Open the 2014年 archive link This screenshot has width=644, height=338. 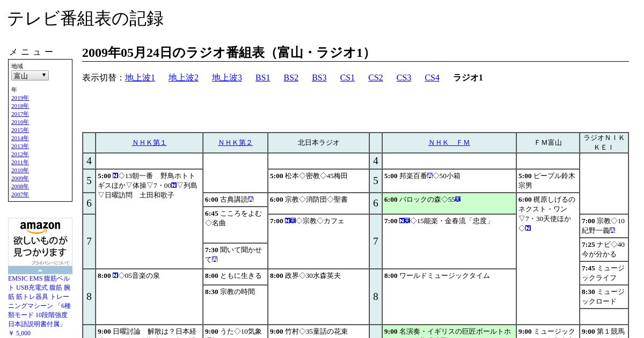point(20,138)
